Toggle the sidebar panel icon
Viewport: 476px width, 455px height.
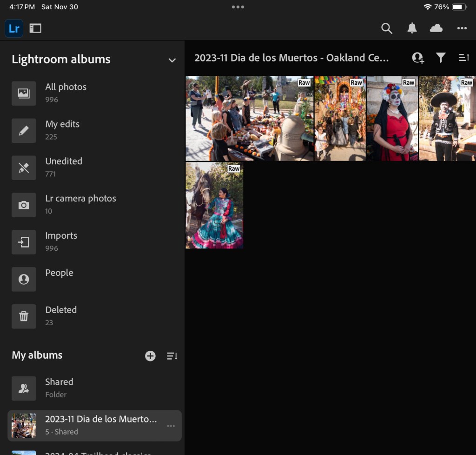[35, 28]
